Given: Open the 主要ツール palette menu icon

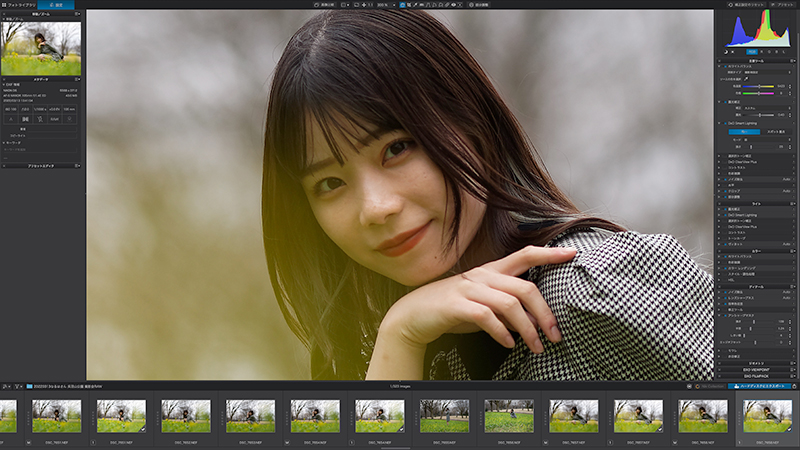Looking at the screenshot, I should 793,61.
